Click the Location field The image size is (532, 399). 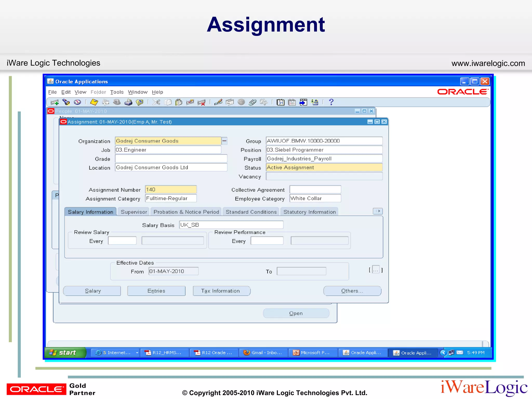(x=171, y=168)
